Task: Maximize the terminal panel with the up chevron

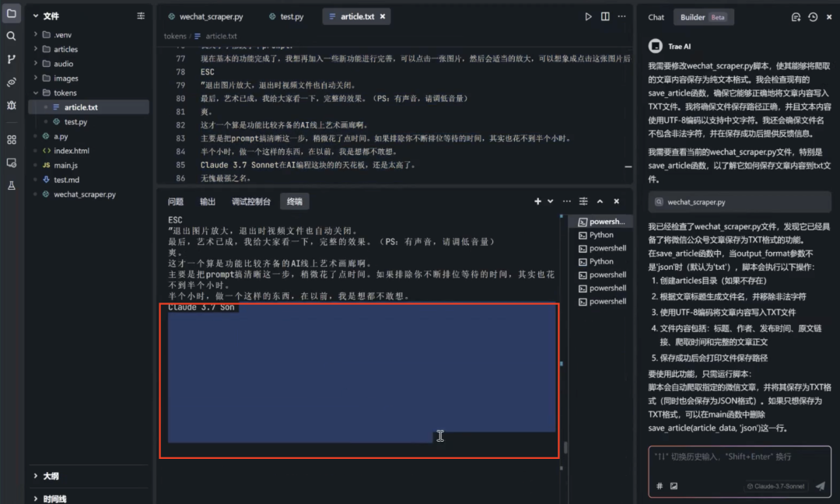Action: [x=600, y=201]
